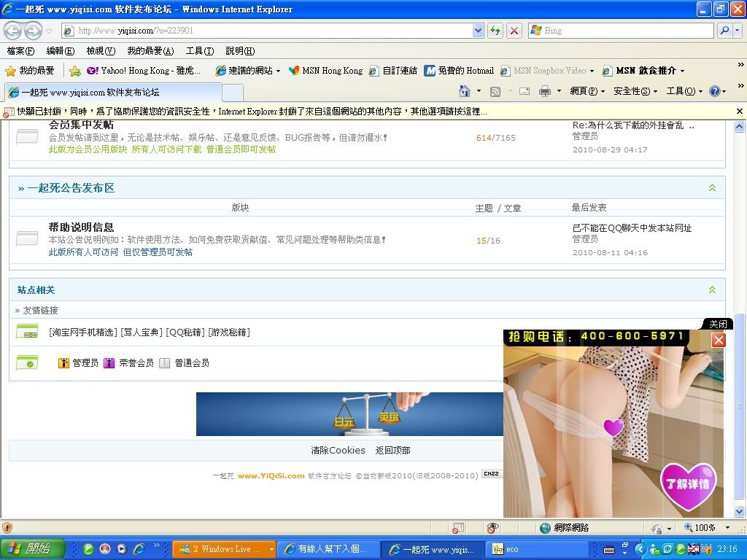This screenshot has height=560, width=747.
Task: Open the 工具(T) menu in menu bar
Action: (199, 51)
